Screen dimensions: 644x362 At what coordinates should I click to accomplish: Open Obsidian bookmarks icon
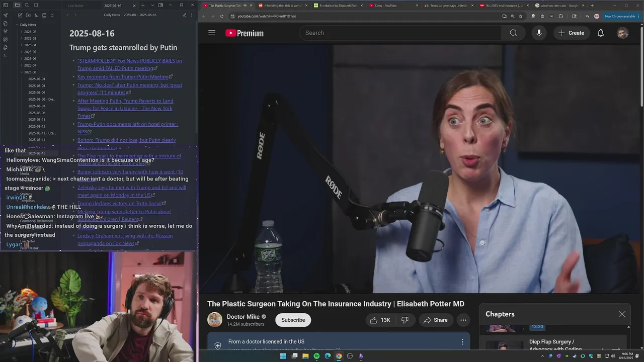coord(36,5)
